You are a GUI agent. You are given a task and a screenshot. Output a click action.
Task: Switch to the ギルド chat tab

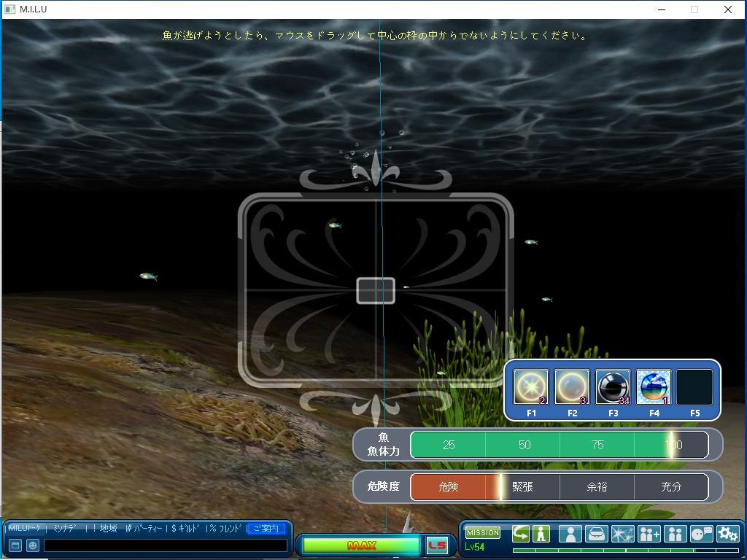[185, 528]
